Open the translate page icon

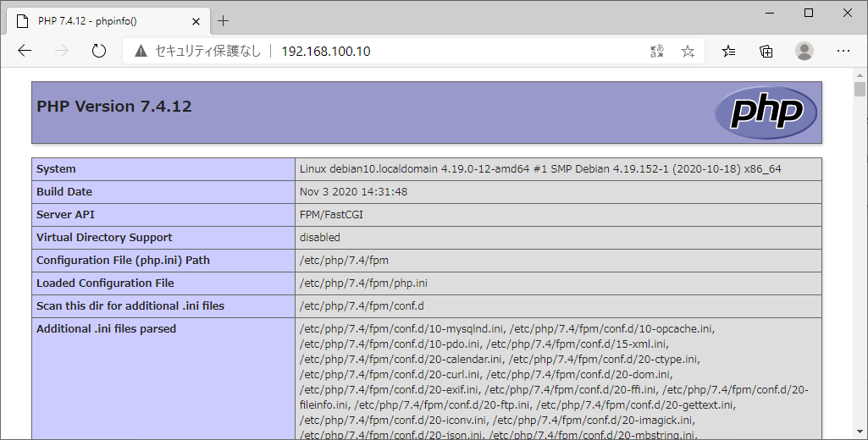[x=657, y=52]
